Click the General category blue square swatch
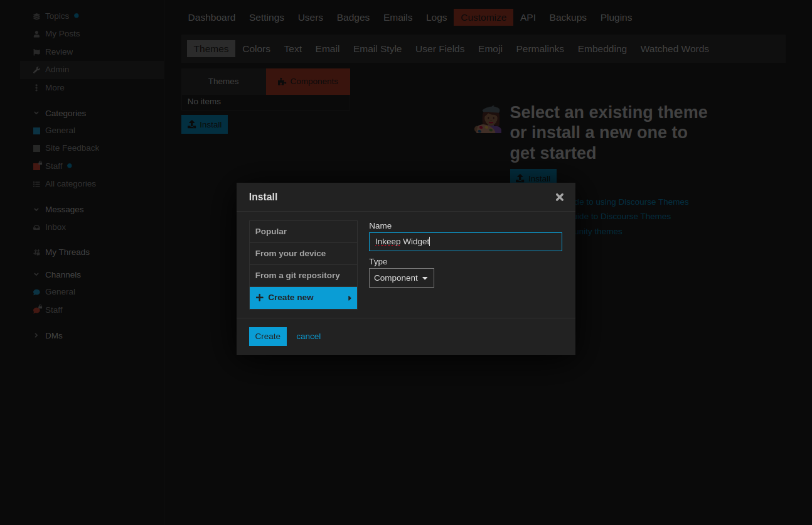 tap(36, 131)
